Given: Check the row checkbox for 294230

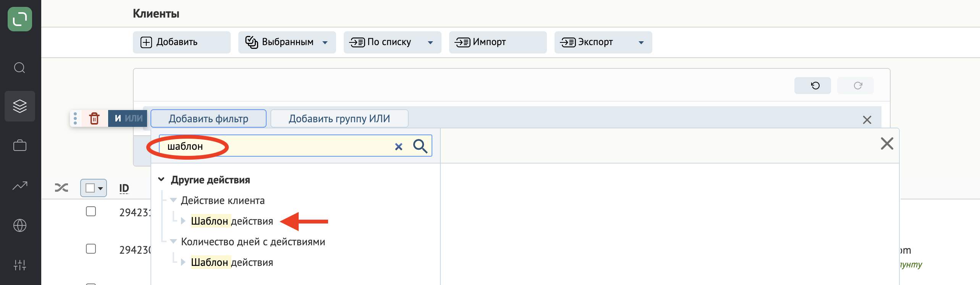Looking at the screenshot, I should click(91, 249).
